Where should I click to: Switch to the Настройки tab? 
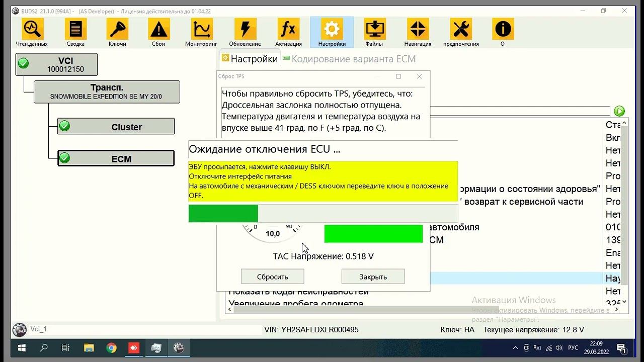(250, 59)
